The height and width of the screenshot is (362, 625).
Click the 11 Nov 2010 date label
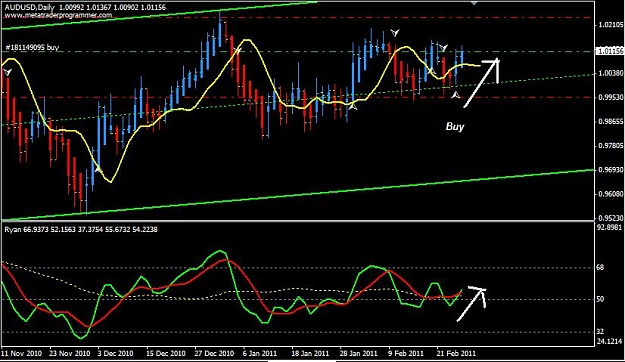click(x=22, y=353)
